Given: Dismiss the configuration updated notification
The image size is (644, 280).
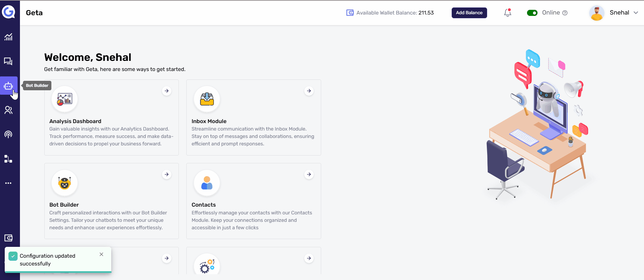Looking at the screenshot, I should 101,254.
